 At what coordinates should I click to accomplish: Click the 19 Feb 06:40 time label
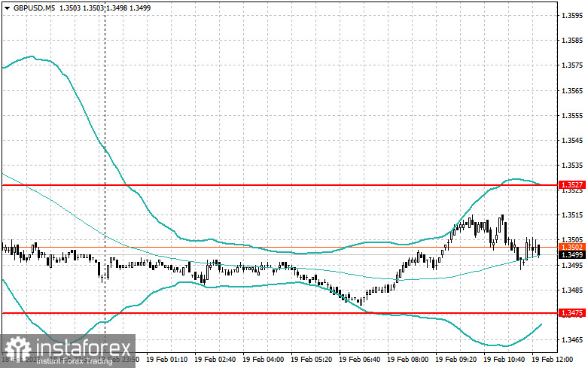(x=359, y=360)
